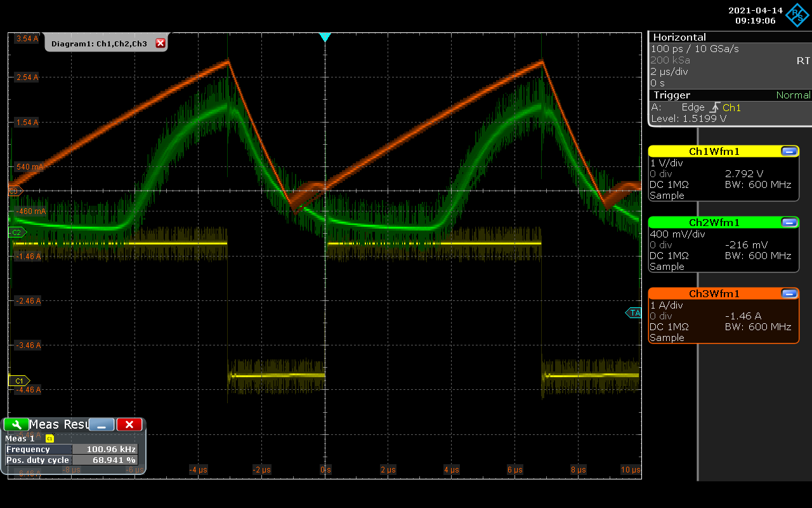
Task: Click the rising edge trigger slope icon
Action: coord(714,107)
